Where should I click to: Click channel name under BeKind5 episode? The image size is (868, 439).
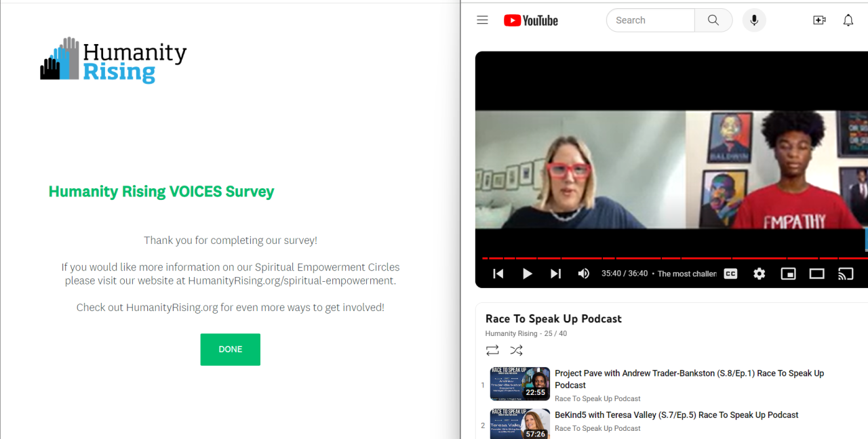tap(597, 428)
